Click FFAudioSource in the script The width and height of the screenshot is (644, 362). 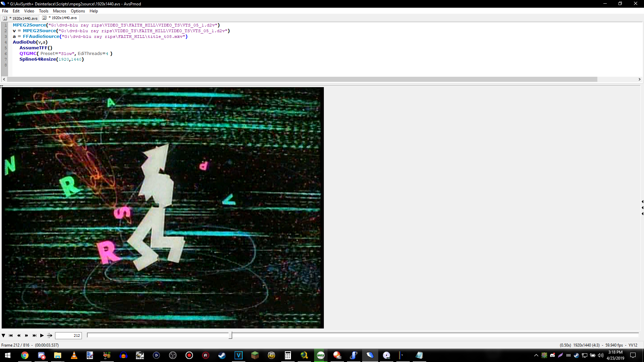[x=41, y=37]
